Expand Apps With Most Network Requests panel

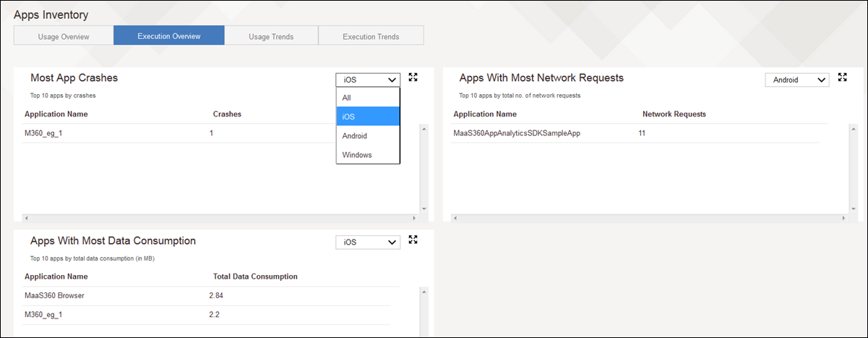(x=842, y=77)
